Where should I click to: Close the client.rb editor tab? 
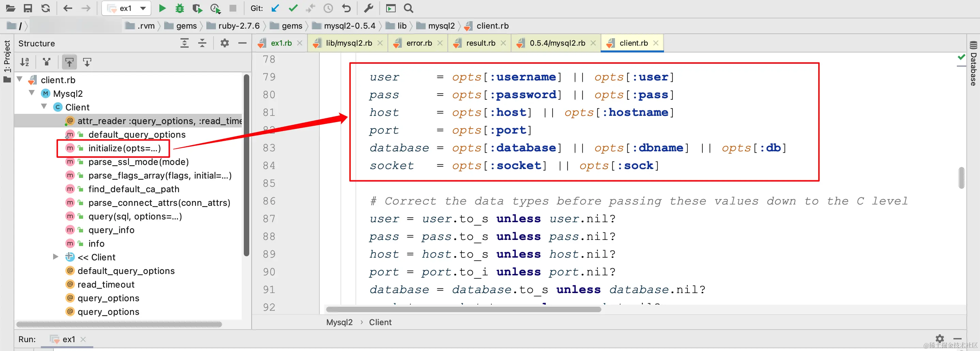[x=655, y=43]
